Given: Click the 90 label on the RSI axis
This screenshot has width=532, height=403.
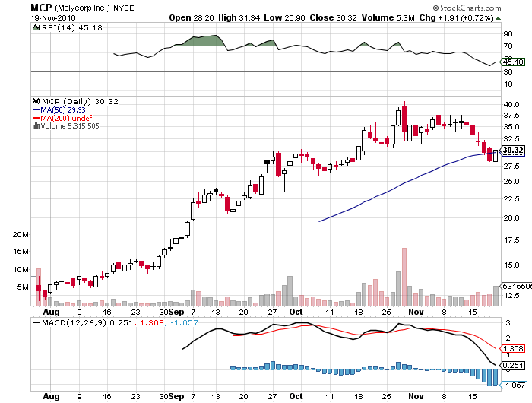Looking at the screenshot, I should click(x=508, y=34).
